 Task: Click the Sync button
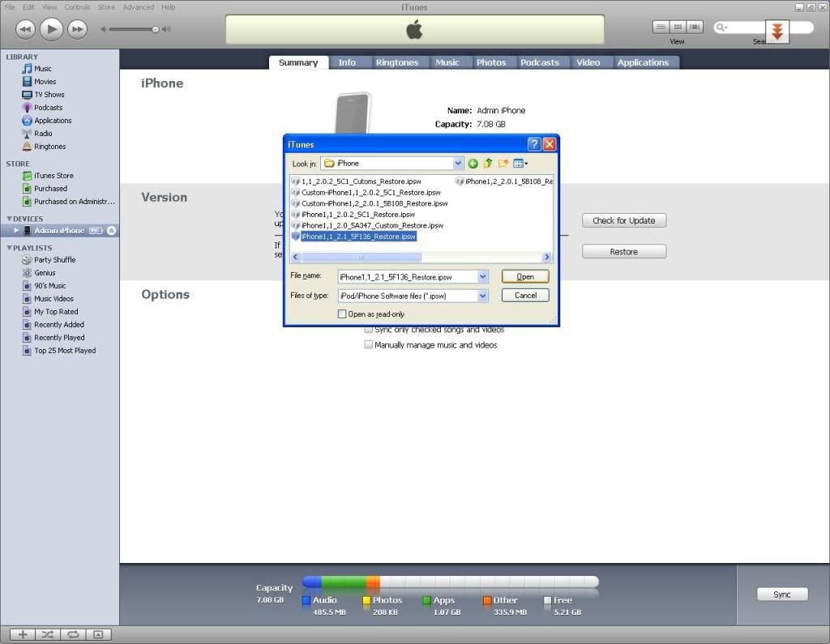click(x=782, y=595)
